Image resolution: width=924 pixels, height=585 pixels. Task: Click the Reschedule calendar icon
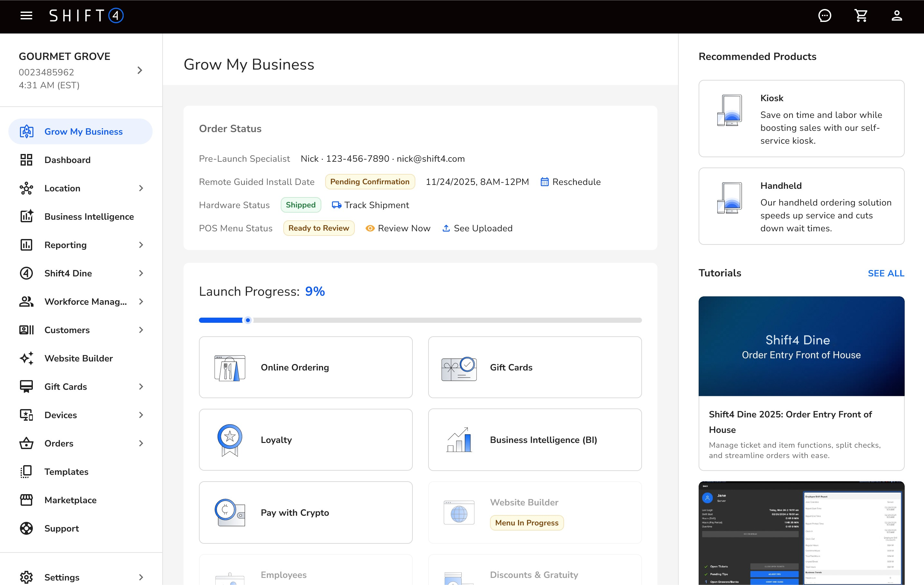click(544, 182)
